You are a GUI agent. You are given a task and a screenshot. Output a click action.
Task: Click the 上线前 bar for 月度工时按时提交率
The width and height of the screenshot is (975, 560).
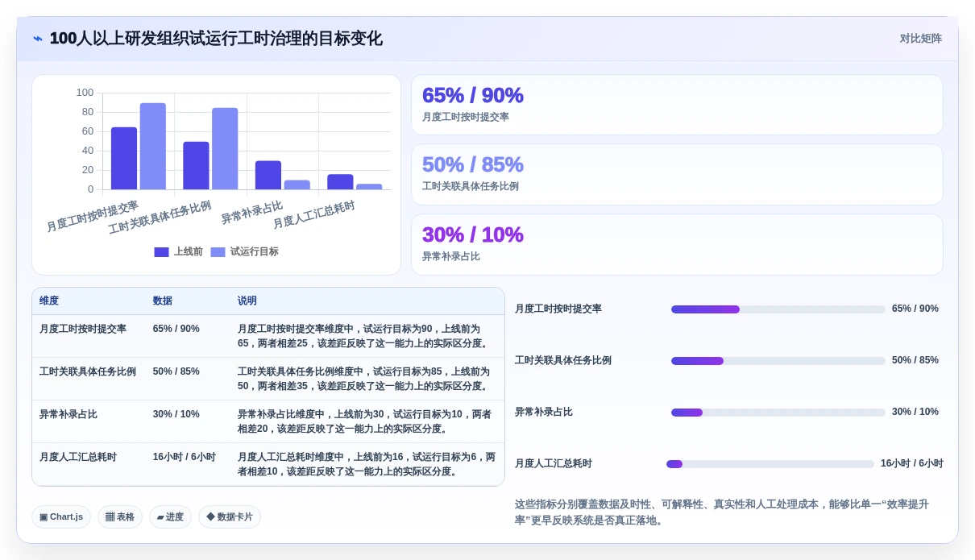(x=124, y=159)
